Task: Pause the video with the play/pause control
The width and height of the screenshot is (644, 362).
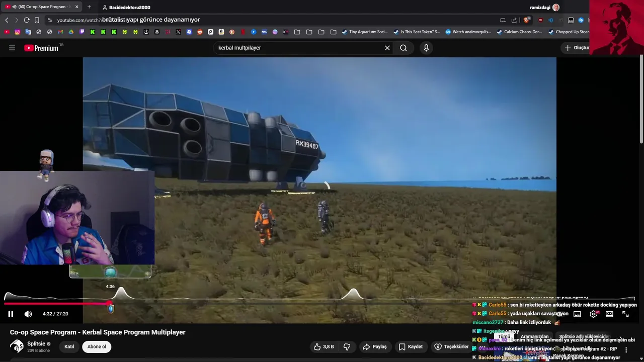Action: click(11, 314)
